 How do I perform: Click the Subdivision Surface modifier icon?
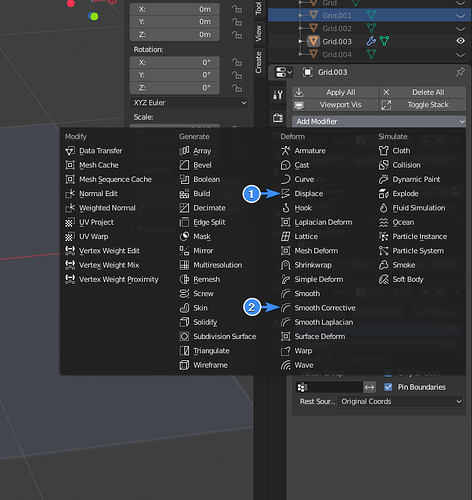(x=184, y=336)
